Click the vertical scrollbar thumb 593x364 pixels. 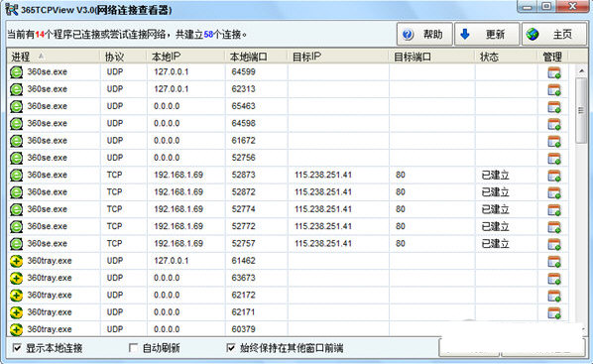(x=582, y=110)
